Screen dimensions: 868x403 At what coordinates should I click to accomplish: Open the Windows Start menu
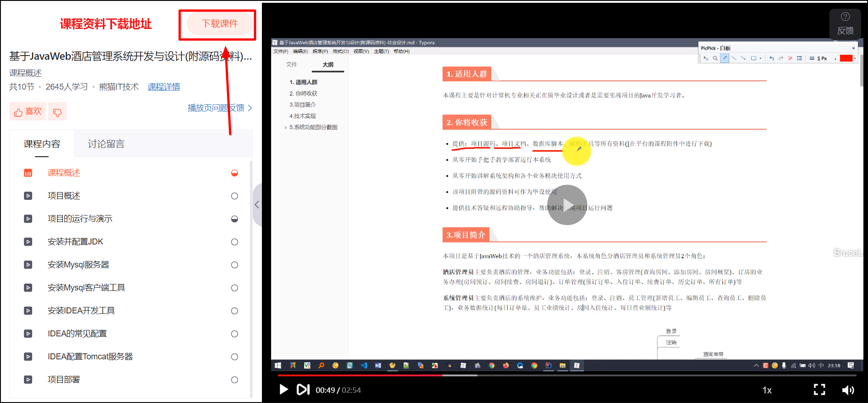(278, 366)
